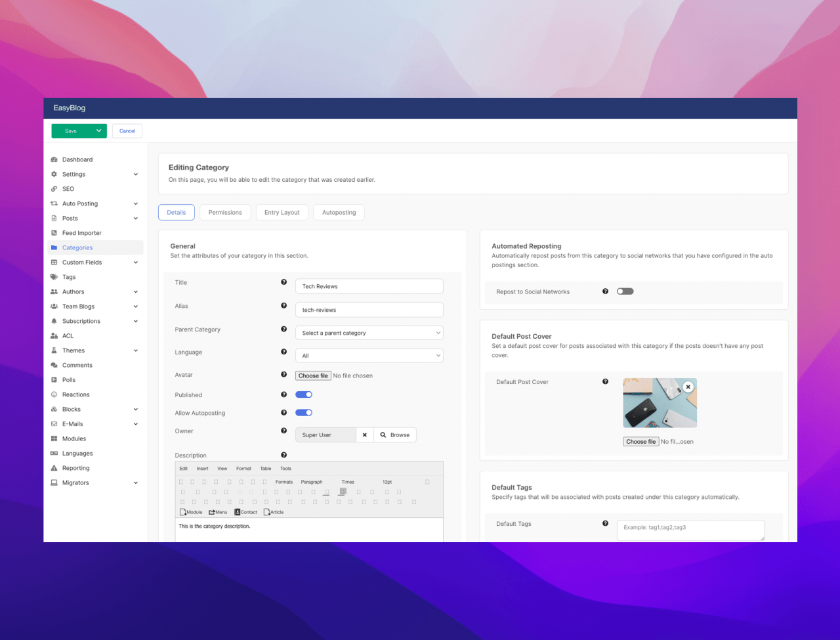Screen dimensions: 840x640
Task: Browse for a category owner
Action: pos(395,435)
